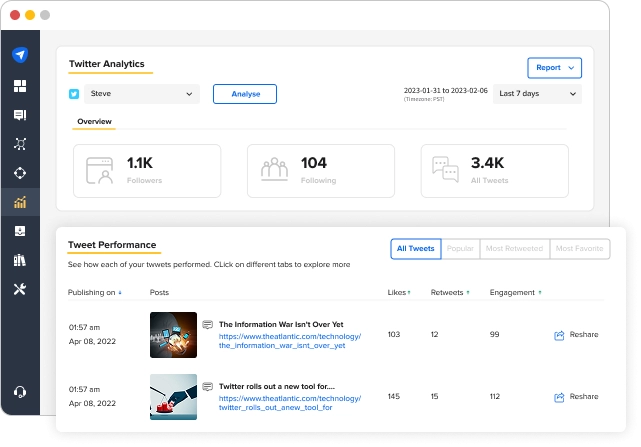
Task: Click title The Information War Isn't Over Yet
Action: pos(281,325)
